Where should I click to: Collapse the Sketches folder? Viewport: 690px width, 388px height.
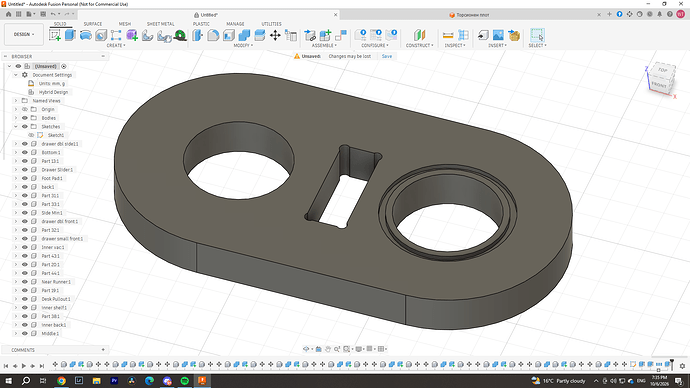point(16,126)
